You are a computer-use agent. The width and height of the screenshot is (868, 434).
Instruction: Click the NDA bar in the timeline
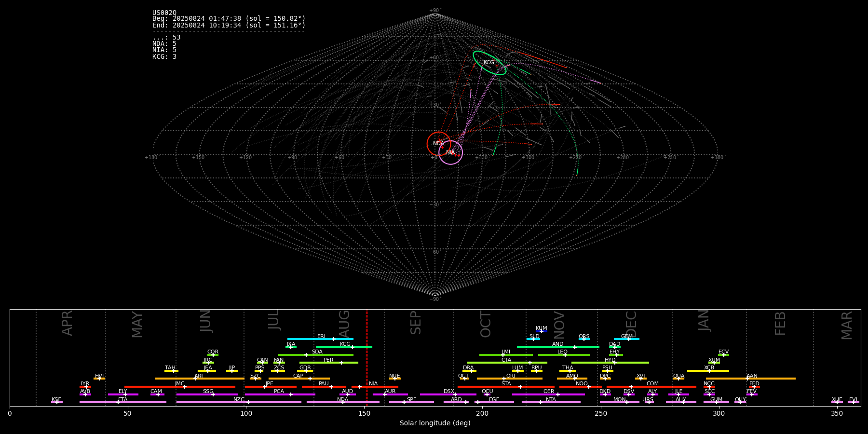tap(343, 402)
